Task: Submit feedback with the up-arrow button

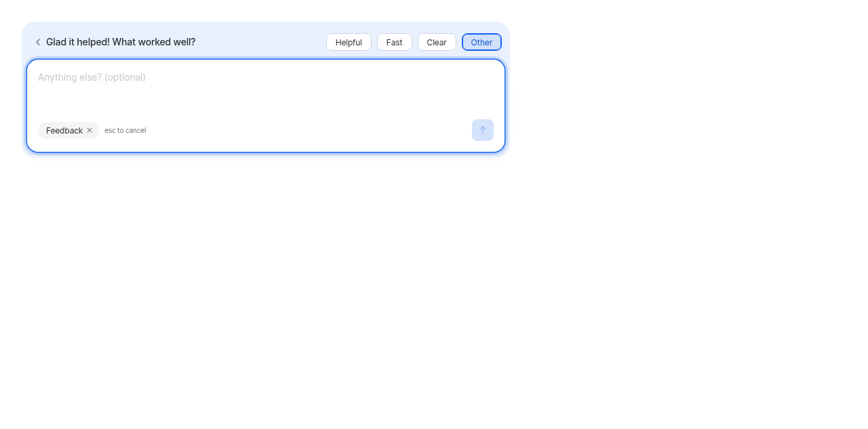Action: pos(483,130)
